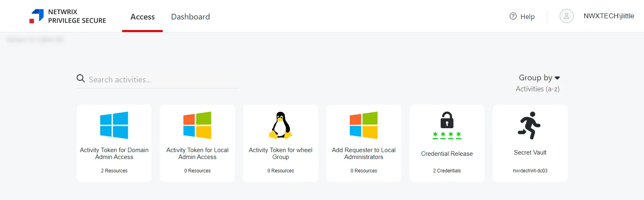The height and width of the screenshot is (200, 644).
Task: Click the user avatar icon
Action: point(566,16)
